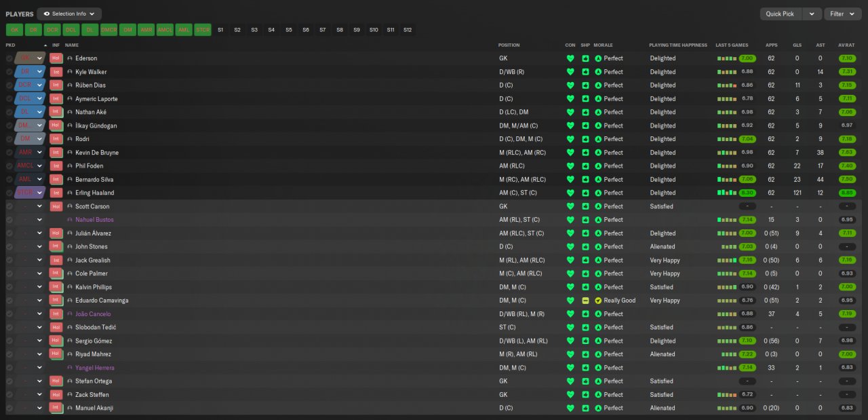
Task: Toggle the selection checkmark for Kyle Walker
Action: (x=9, y=72)
